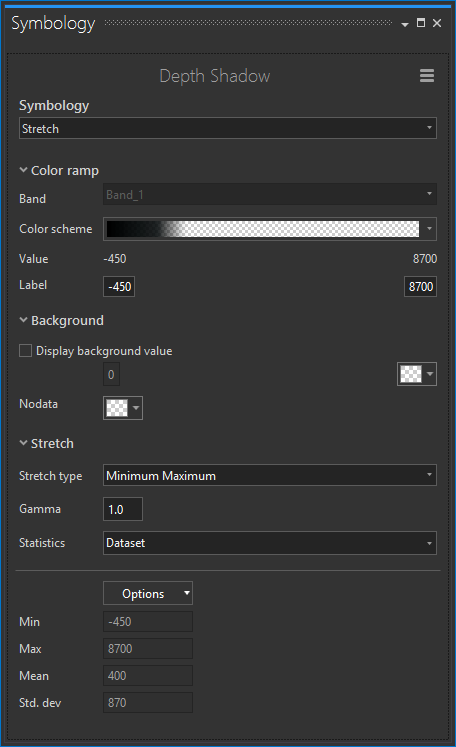This screenshot has width=456, height=747.
Task: Open the Band dropdown showing Band_1
Action: pyautogui.click(x=270, y=194)
